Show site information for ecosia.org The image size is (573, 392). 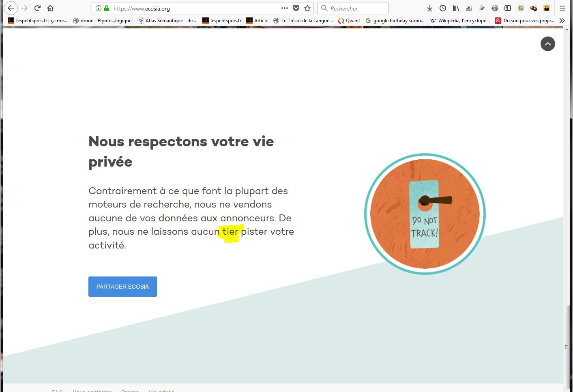coord(98,8)
